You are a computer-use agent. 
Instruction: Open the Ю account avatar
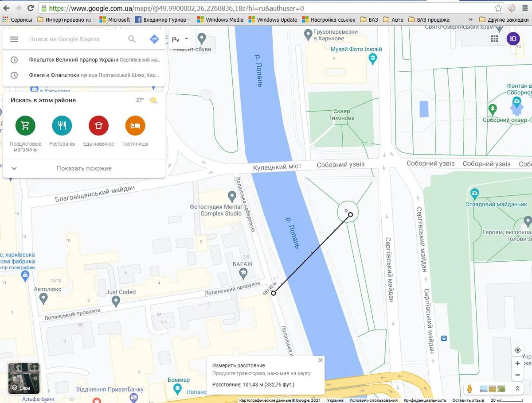[x=513, y=39]
